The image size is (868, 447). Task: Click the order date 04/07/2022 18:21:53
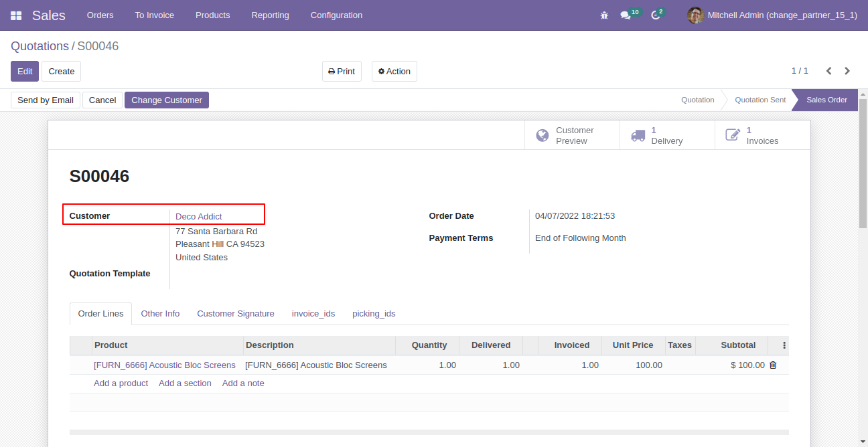pyautogui.click(x=575, y=216)
